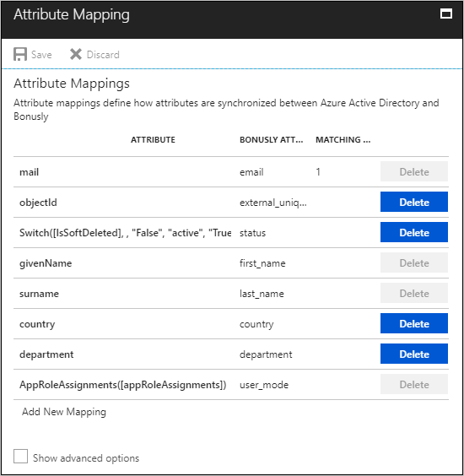Delete the country mapping
464x476 pixels.
click(x=414, y=323)
